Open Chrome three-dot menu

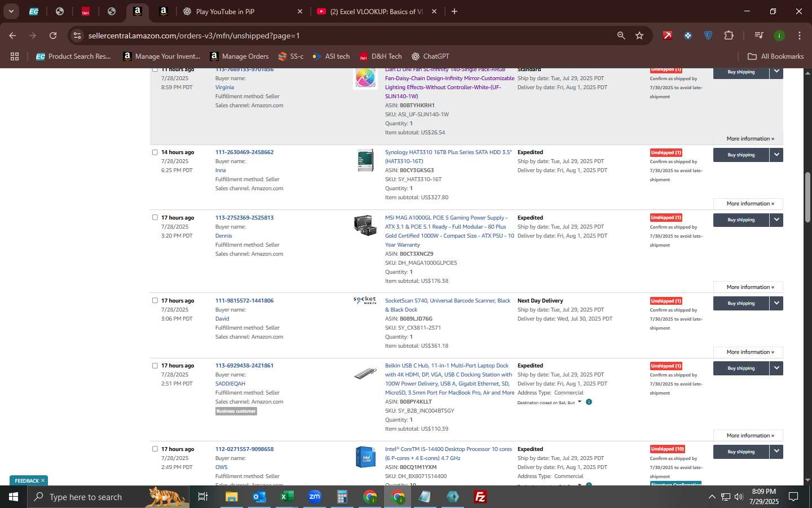point(800,36)
